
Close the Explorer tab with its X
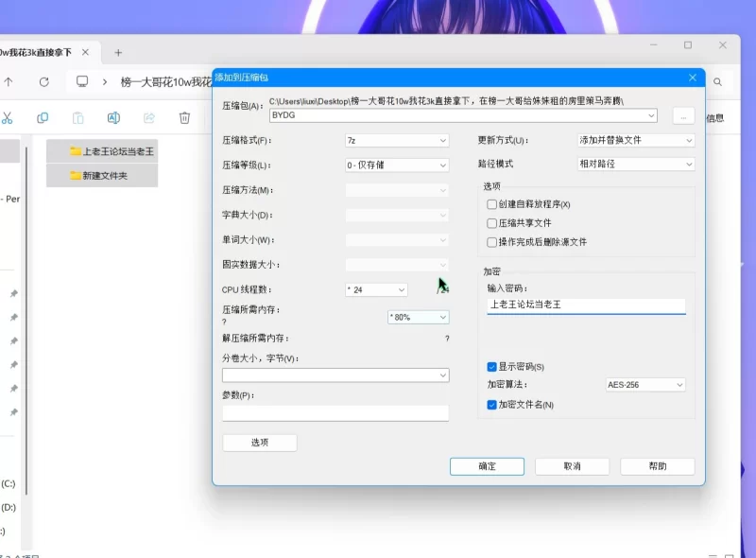point(85,52)
